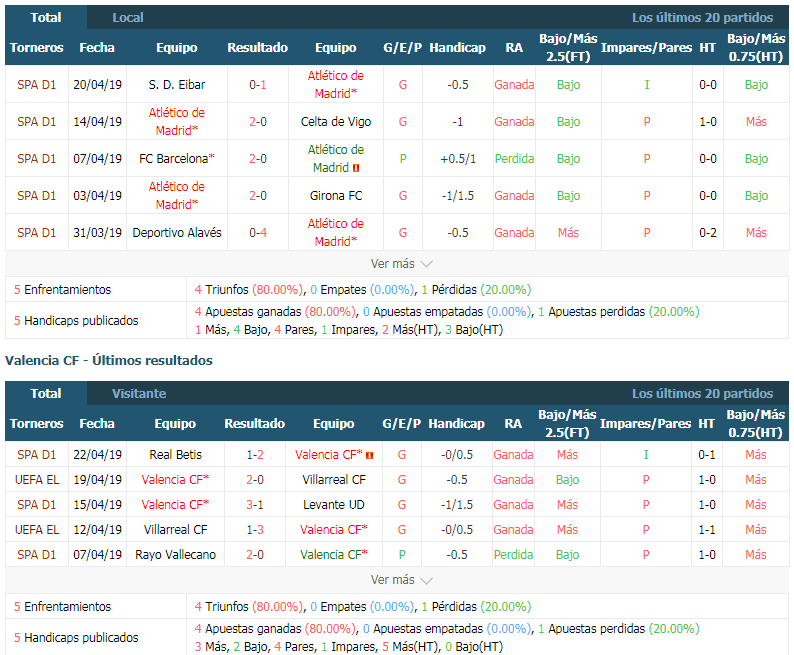794x655 pixels.
Task: Click handicap -1/1.5 in Levante UD row
Action: click(x=457, y=505)
